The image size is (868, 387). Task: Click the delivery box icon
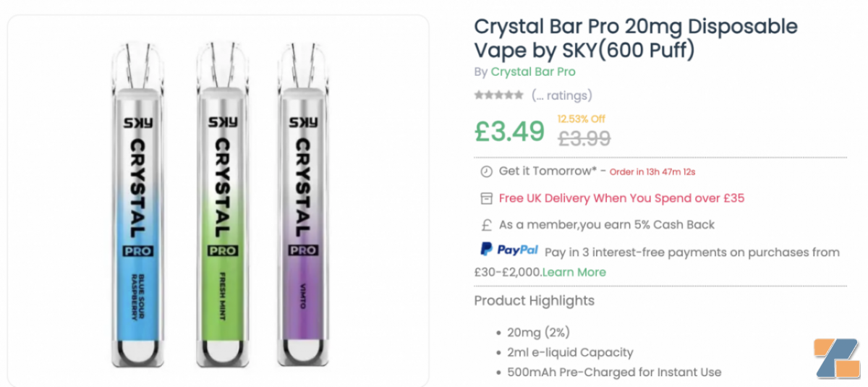click(486, 198)
